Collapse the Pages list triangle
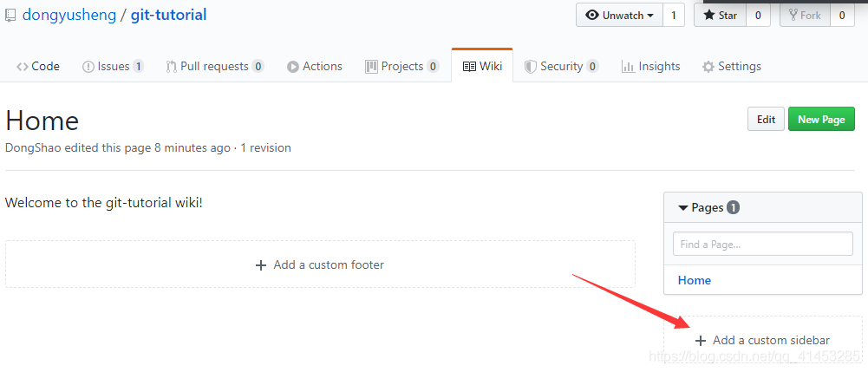The width and height of the screenshot is (868, 372). point(683,208)
